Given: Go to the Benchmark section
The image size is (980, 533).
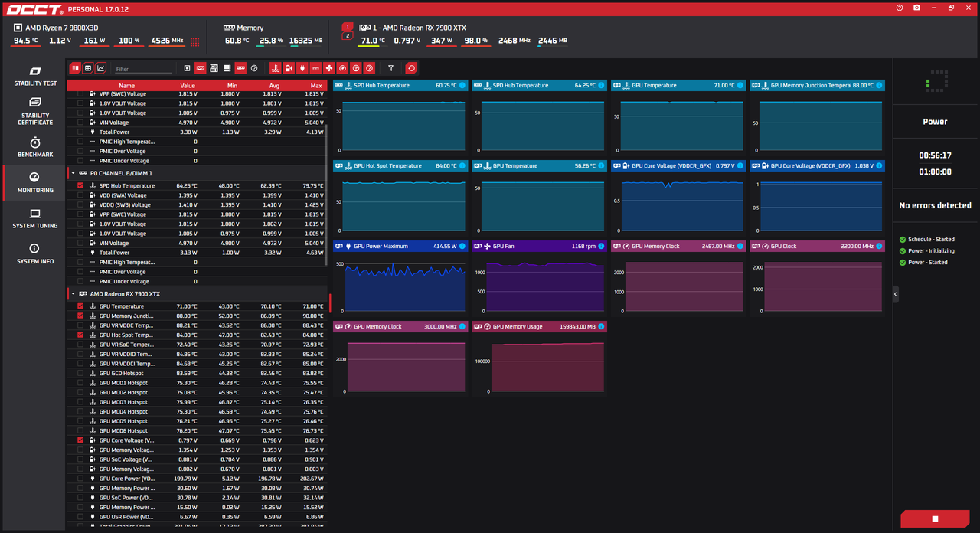Looking at the screenshot, I should point(35,148).
